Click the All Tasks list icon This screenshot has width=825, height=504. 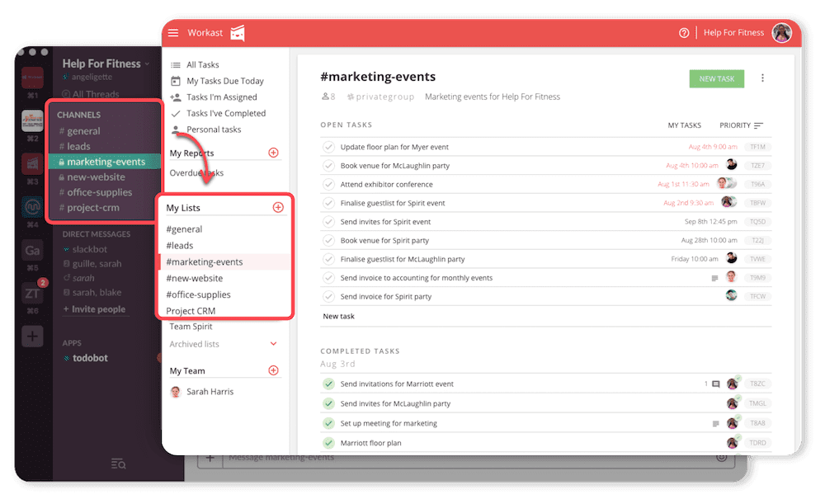176,64
